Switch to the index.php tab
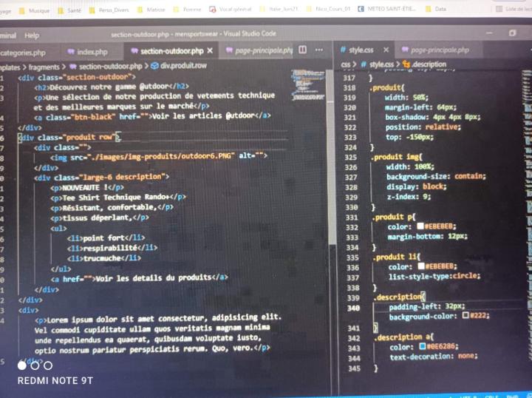Screen dimensions: 532x398 (87, 52)
